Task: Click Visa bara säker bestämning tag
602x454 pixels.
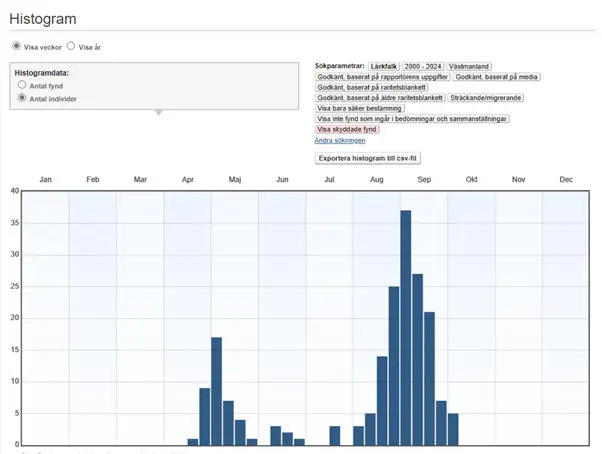Action: tap(359, 108)
